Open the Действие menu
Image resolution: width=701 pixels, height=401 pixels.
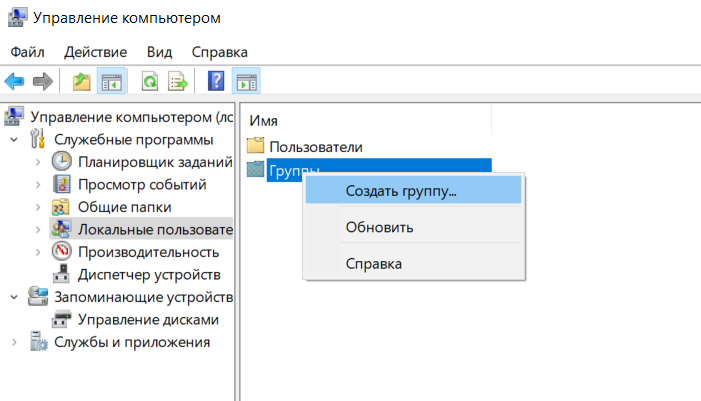pos(96,52)
